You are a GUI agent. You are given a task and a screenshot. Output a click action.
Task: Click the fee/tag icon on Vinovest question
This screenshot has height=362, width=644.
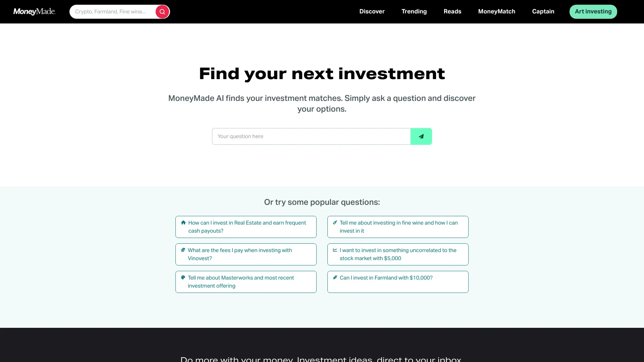point(183,250)
